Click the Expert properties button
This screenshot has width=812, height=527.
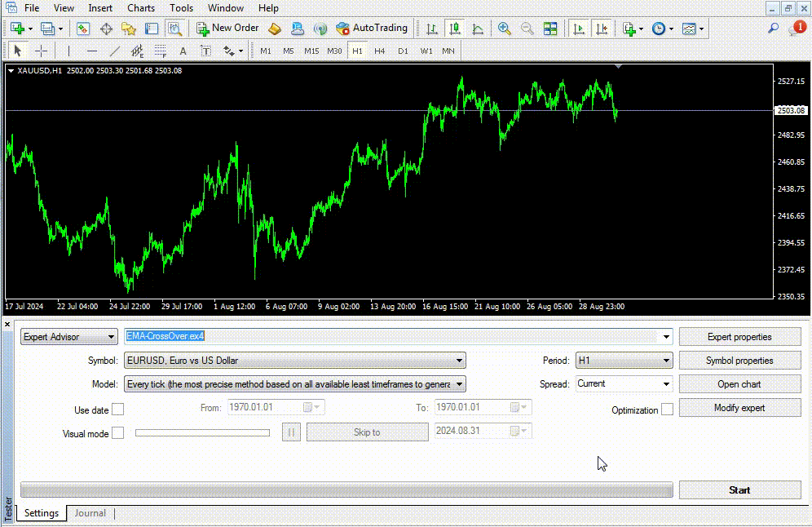tap(739, 336)
